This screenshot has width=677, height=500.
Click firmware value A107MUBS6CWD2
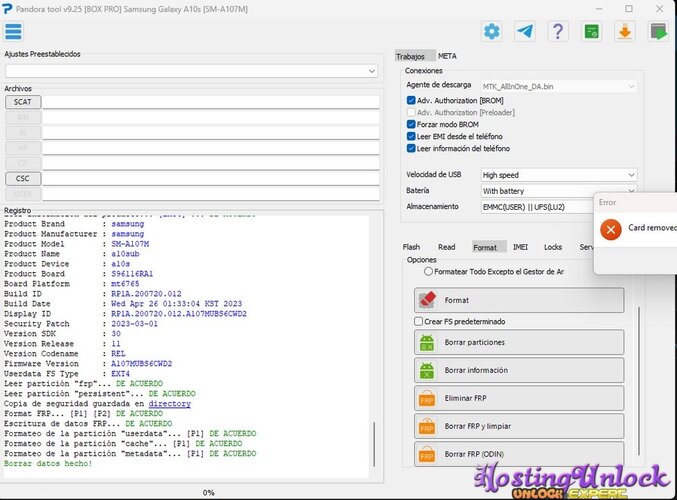pos(141,364)
